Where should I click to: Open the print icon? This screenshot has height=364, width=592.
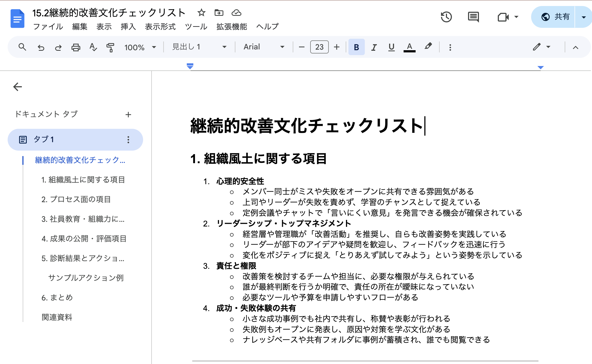[76, 47]
